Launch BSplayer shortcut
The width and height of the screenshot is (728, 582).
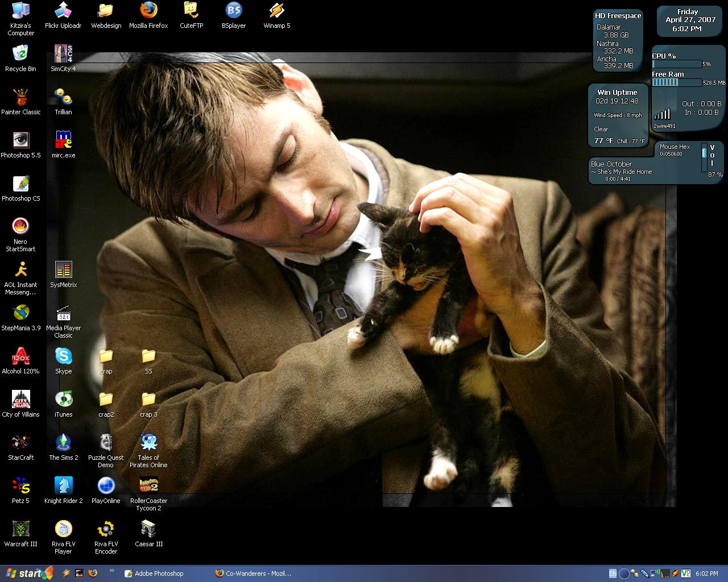tap(234, 15)
